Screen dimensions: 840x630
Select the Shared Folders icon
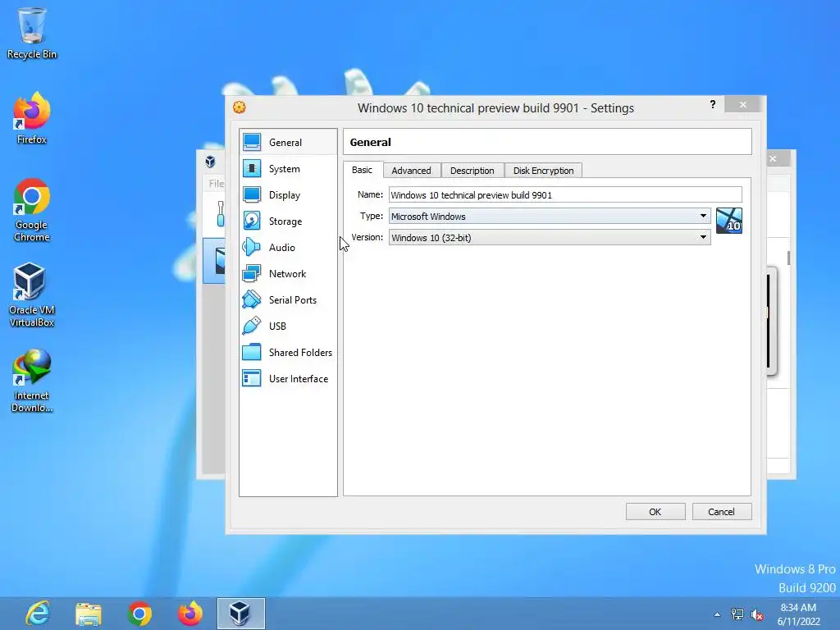point(252,353)
